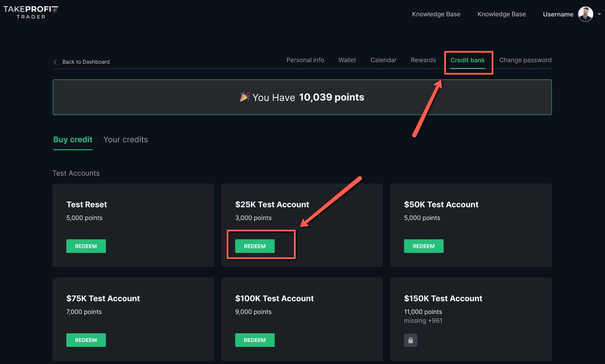Click the You Have text in banner
Screen dimensions: 605x364
[274, 97]
